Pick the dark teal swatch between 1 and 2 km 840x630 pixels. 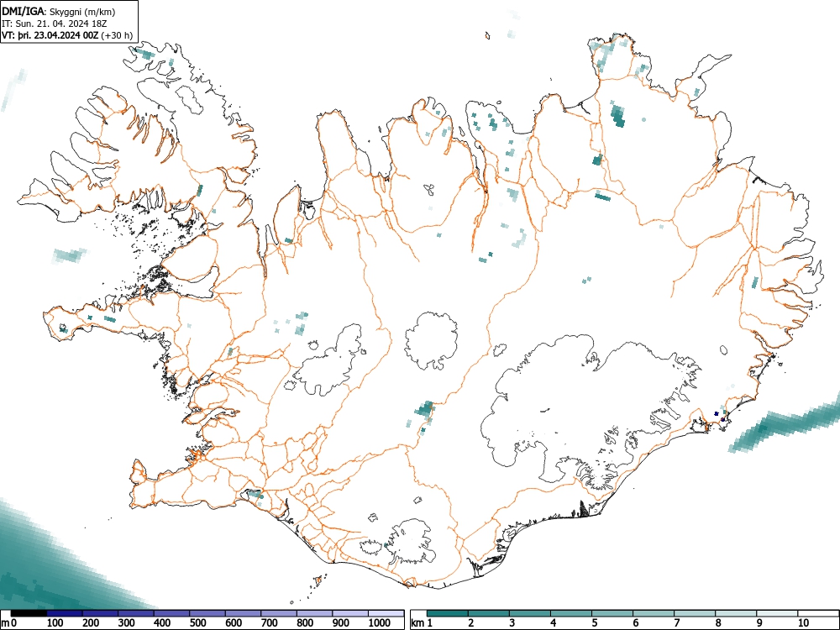tap(448, 613)
